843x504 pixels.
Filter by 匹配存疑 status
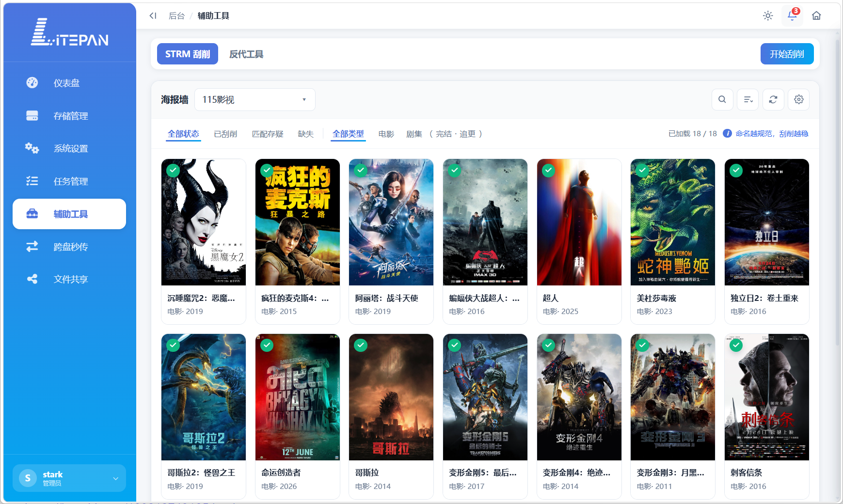click(268, 134)
